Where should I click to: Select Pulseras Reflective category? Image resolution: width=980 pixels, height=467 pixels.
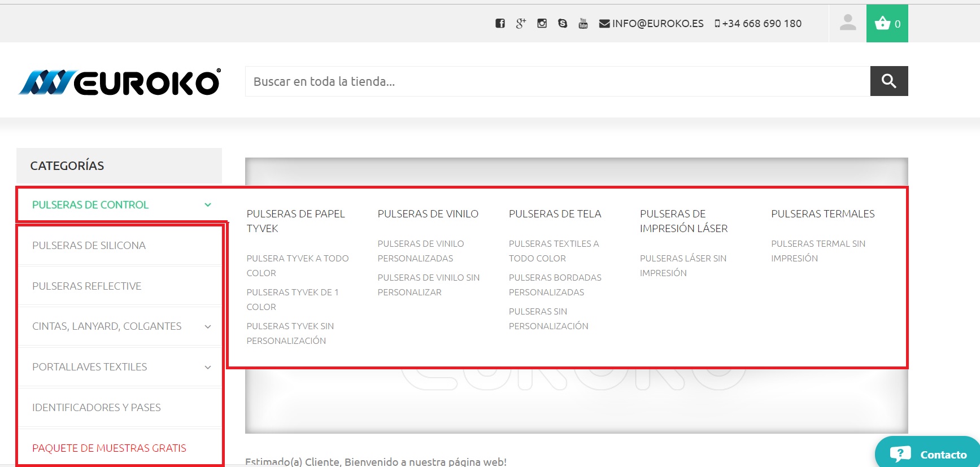(87, 286)
